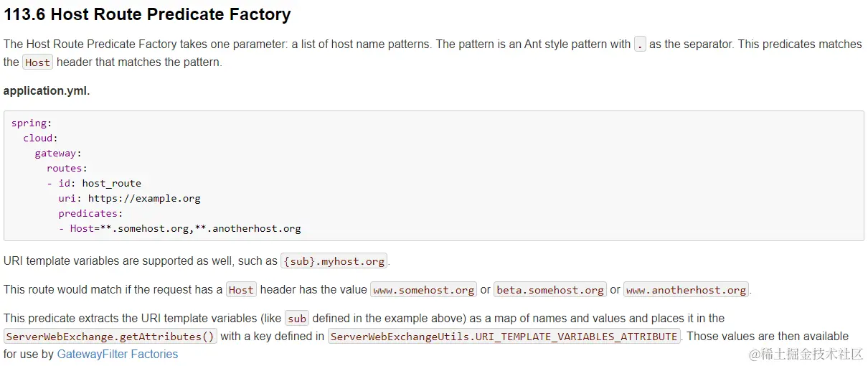
Task: Click the dot separator inline code
Action: coord(641,44)
